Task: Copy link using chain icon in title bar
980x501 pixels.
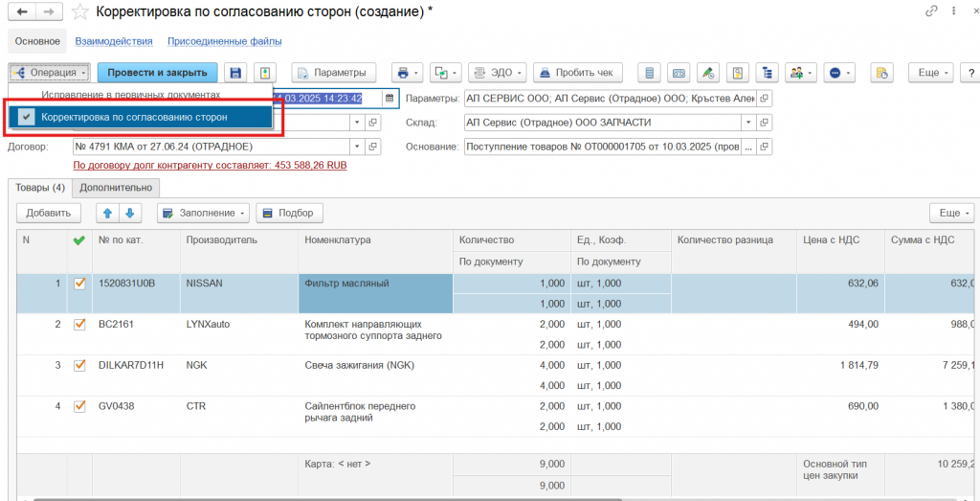Action: click(x=931, y=11)
